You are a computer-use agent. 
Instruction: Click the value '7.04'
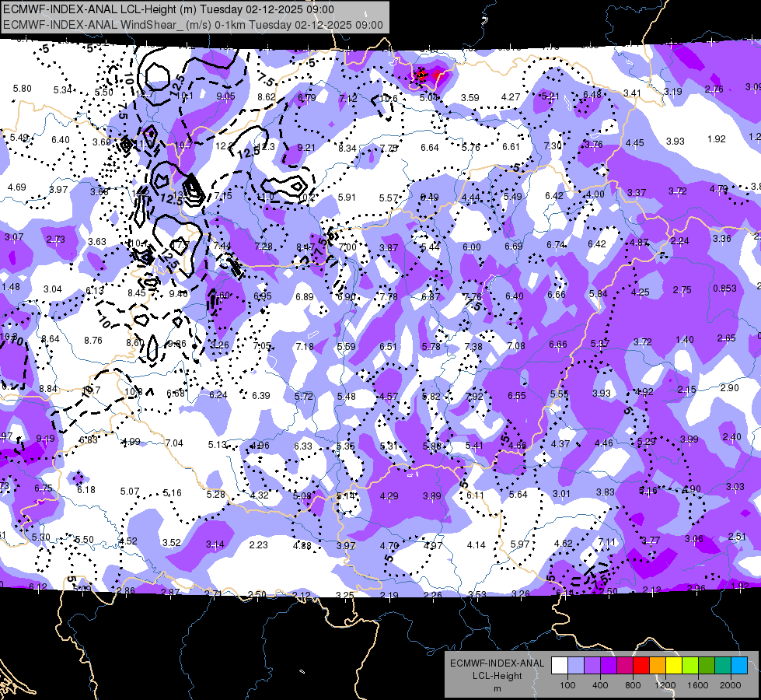point(174,443)
